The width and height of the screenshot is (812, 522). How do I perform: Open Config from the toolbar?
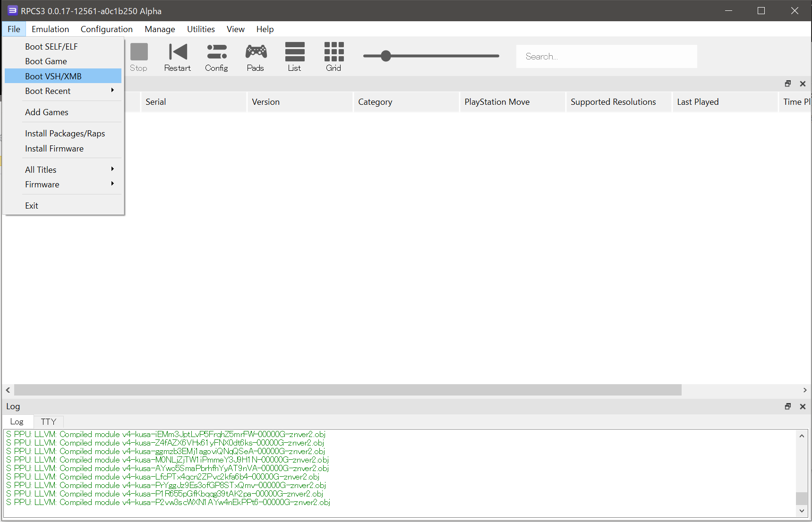coord(217,57)
